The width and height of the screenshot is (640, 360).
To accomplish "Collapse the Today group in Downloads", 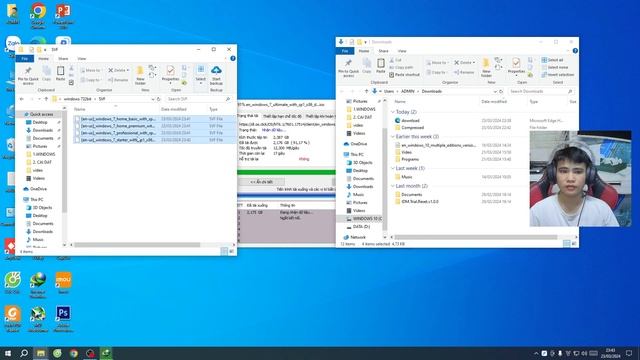I will click(393, 112).
